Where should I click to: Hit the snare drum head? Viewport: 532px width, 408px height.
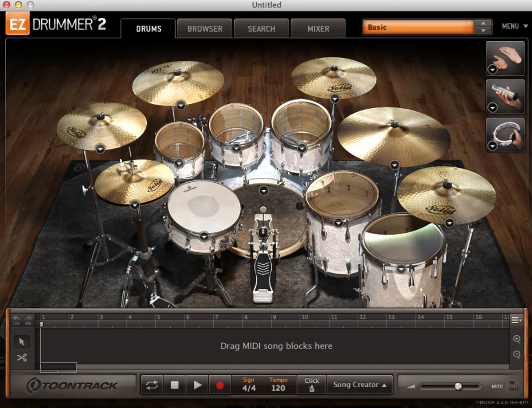[x=203, y=206]
